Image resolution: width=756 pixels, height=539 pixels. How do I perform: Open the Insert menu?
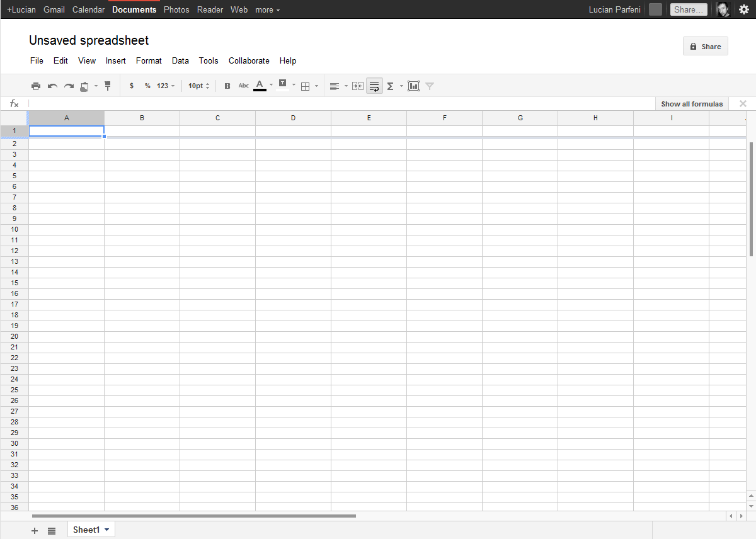tap(115, 61)
